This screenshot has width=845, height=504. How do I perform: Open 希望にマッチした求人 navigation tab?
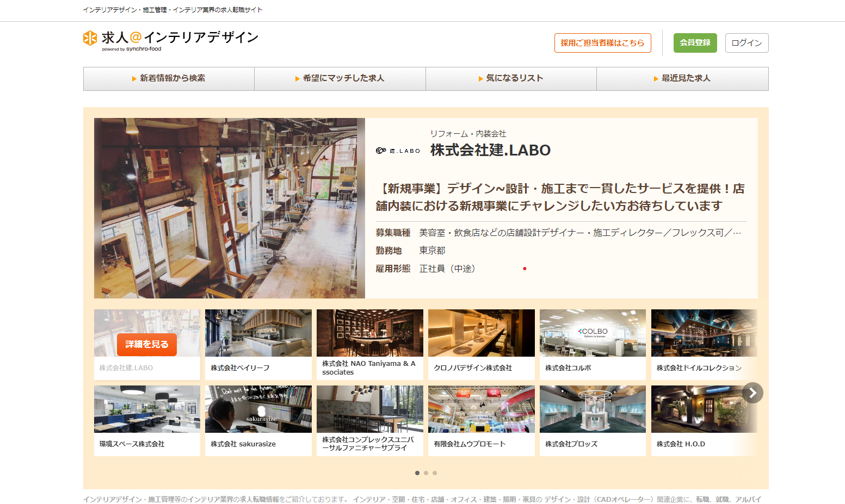[340, 78]
